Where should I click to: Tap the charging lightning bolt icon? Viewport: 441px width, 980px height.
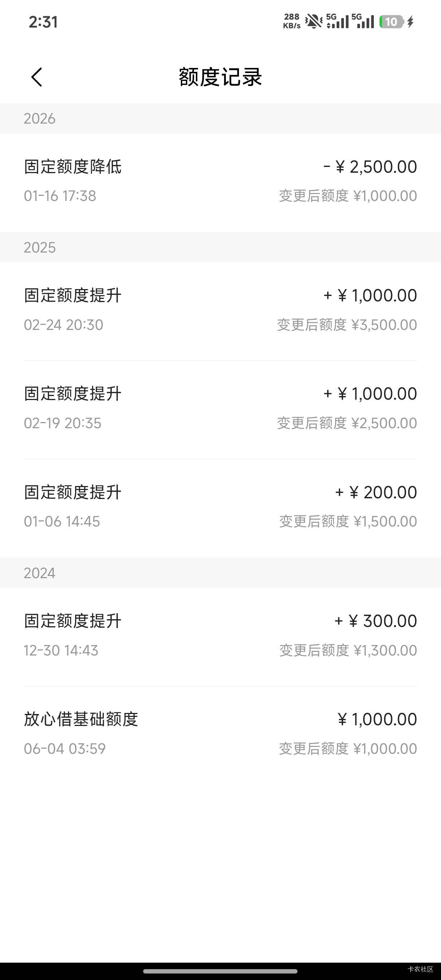[x=410, y=22]
